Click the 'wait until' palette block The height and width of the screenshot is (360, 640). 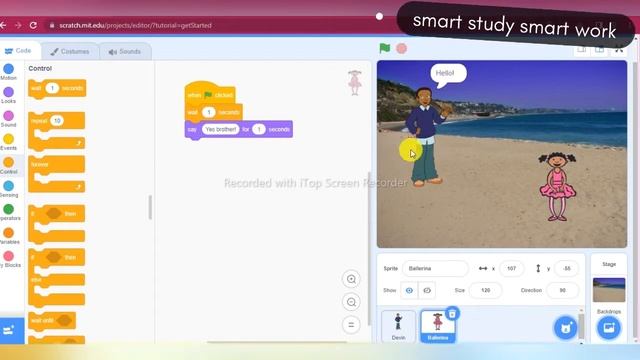click(52, 320)
